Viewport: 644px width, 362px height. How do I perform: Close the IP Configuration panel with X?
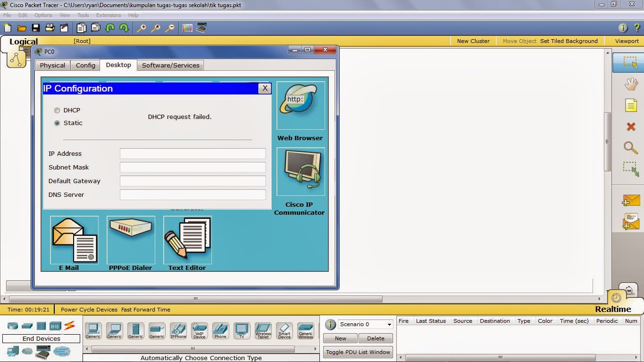point(265,88)
